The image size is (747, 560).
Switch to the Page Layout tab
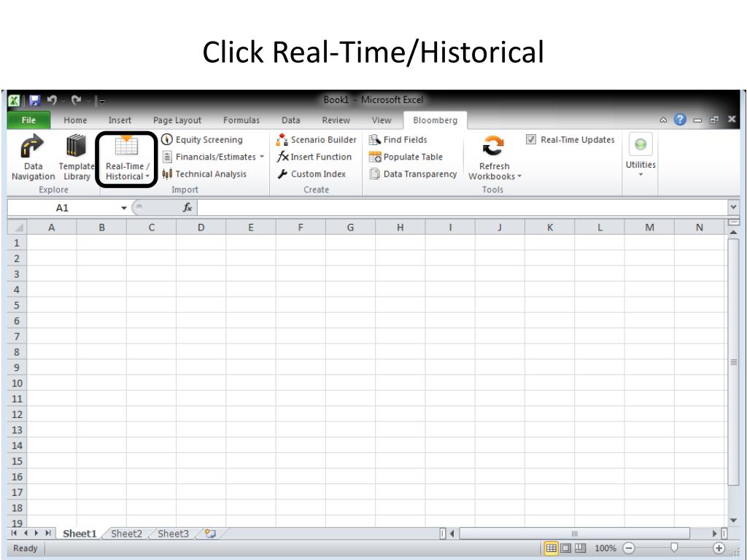click(177, 120)
